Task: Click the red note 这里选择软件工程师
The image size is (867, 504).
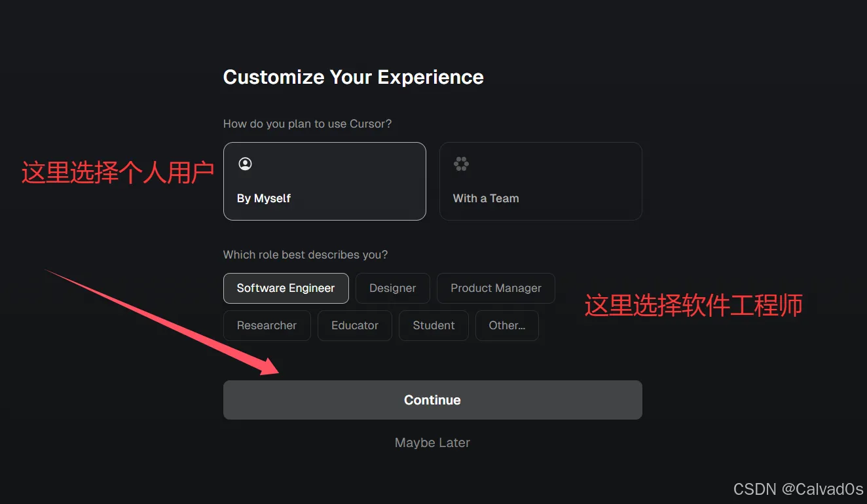Action: (693, 306)
